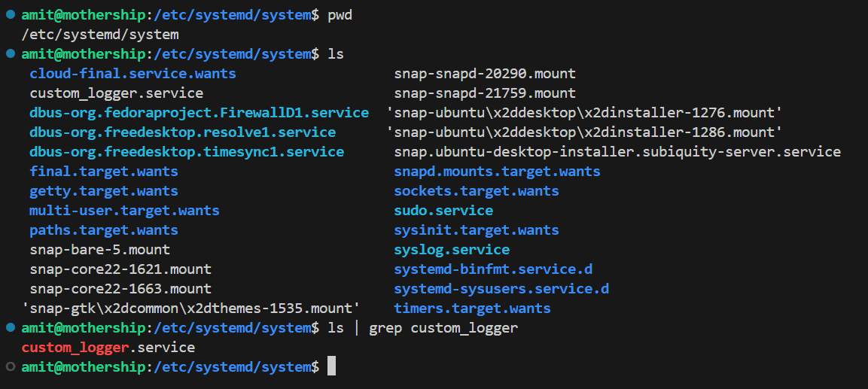Click multi-user.target.wants directory
The image size is (868, 389).
tap(124, 211)
